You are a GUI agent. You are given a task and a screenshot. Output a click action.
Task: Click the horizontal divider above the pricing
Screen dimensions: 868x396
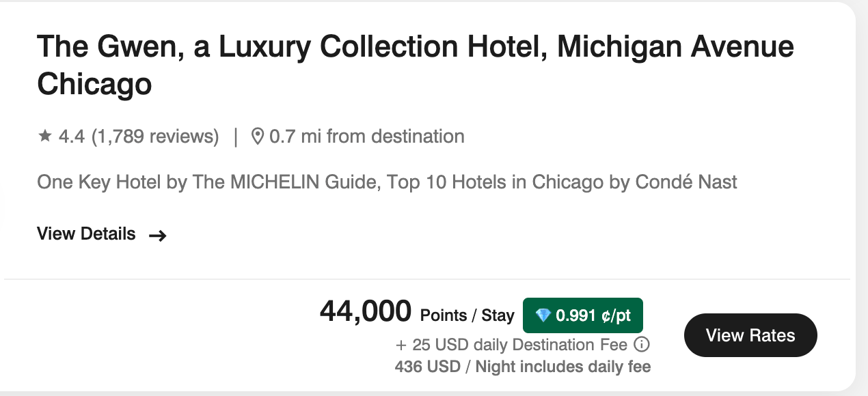[x=427, y=279]
